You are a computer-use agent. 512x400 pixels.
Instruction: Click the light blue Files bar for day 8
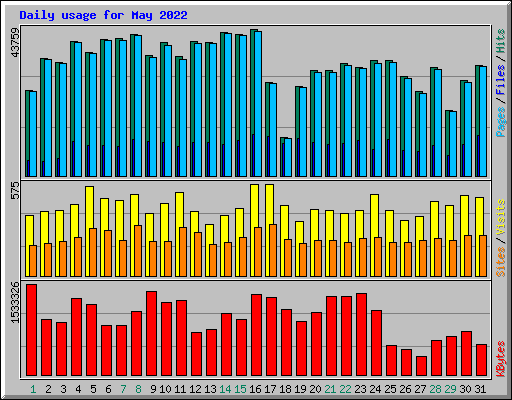(x=138, y=106)
